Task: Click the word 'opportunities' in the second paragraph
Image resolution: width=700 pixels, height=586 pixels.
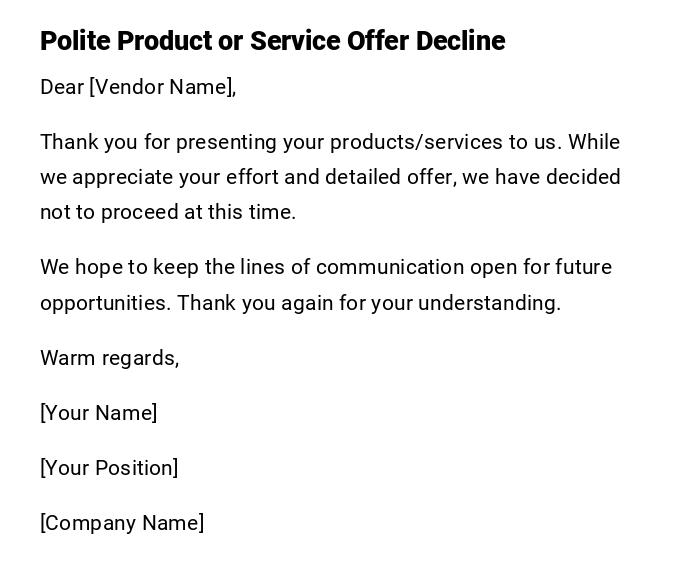Action: [103, 303]
